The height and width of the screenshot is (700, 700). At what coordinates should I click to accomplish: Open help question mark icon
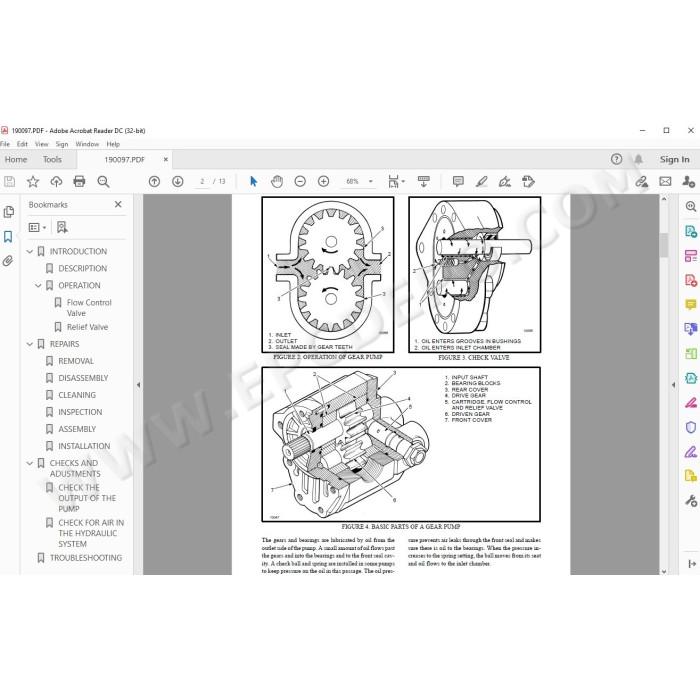point(617,159)
